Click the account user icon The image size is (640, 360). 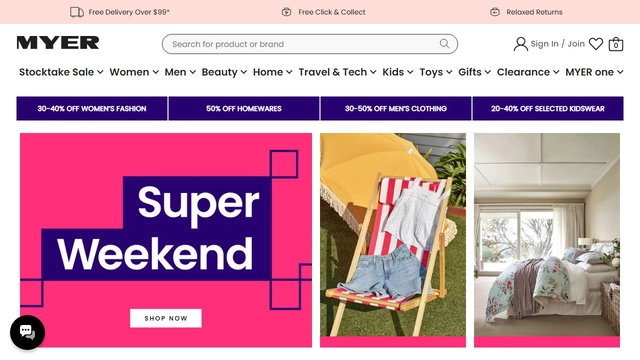click(520, 44)
